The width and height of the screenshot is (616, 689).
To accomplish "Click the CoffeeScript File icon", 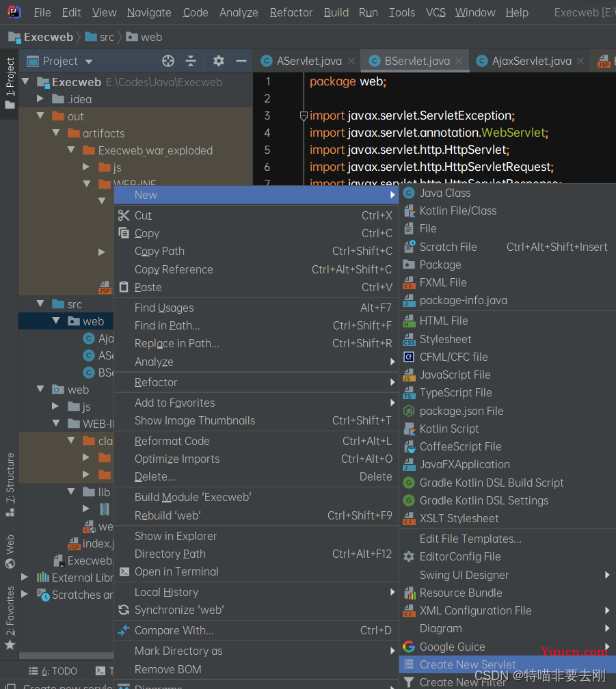I will [x=409, y=446].
